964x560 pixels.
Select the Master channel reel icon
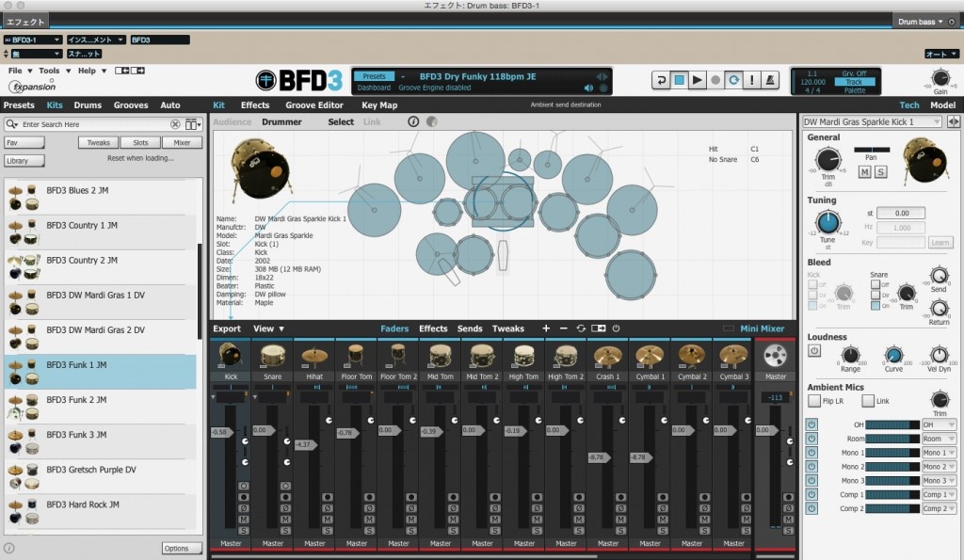775,356
